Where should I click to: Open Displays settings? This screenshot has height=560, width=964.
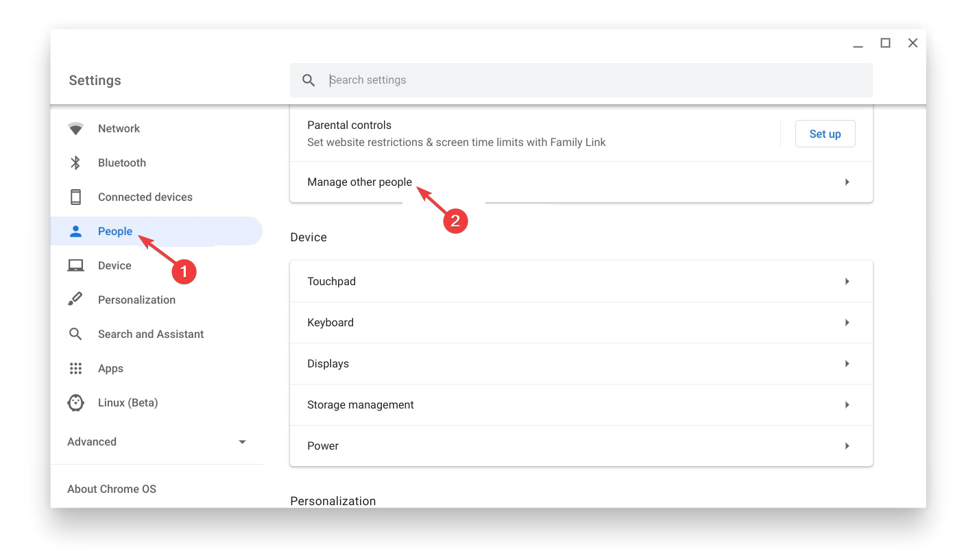click(x=847, y=363)
